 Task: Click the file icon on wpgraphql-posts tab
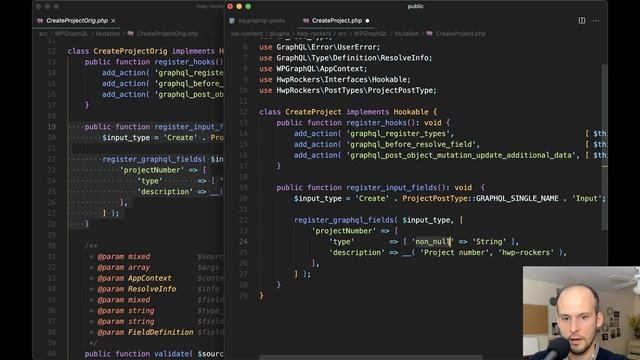coord(232,21)
